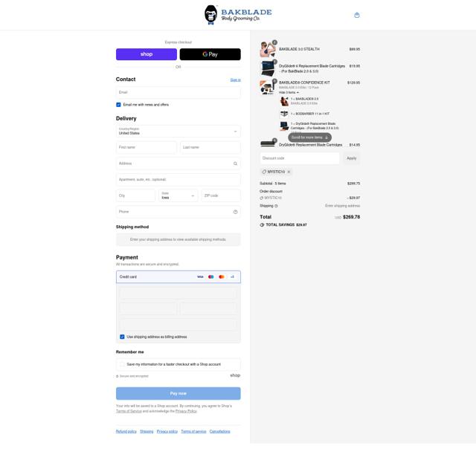Open the Country/Region dropdown

point(178,132)
